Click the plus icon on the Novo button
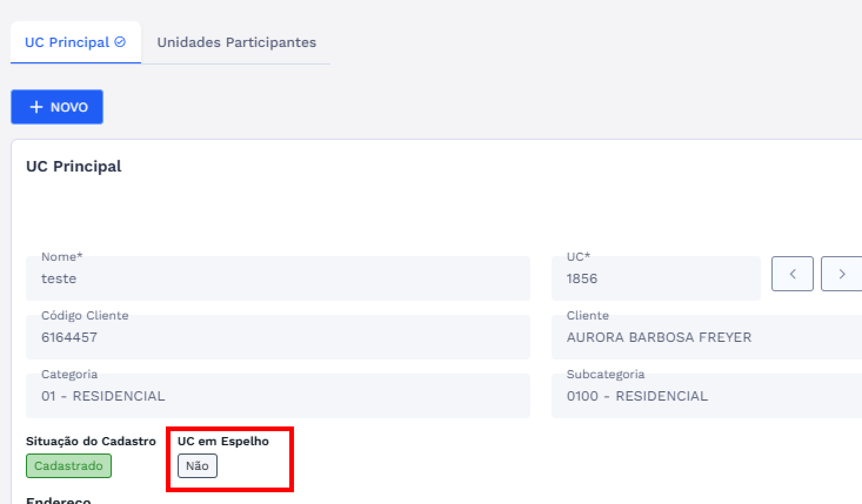 36,107
